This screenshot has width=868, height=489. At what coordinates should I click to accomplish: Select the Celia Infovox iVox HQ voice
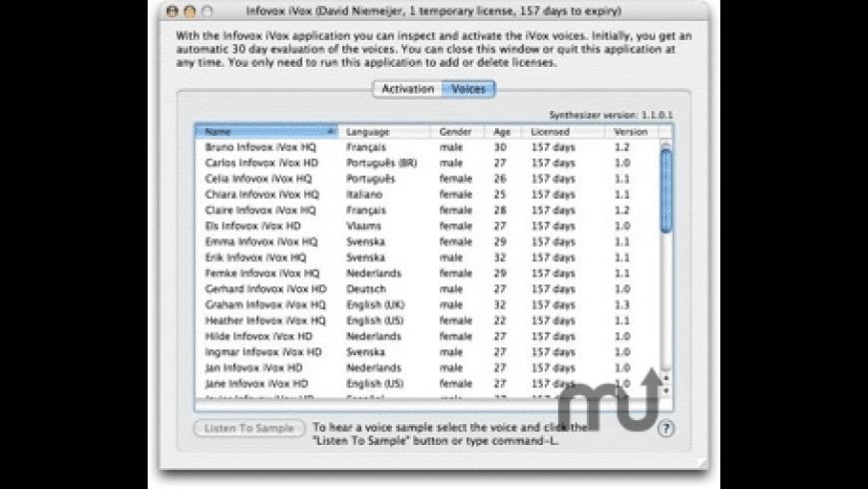(427, 179)
